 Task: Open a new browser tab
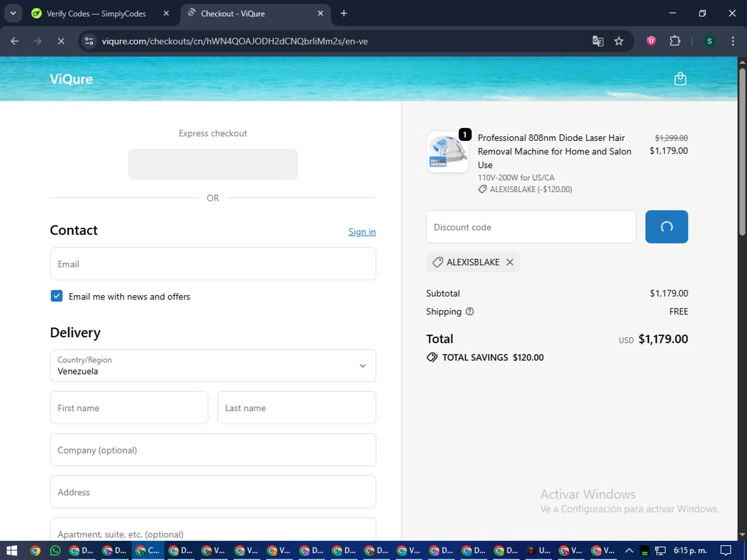click(344, 13)
